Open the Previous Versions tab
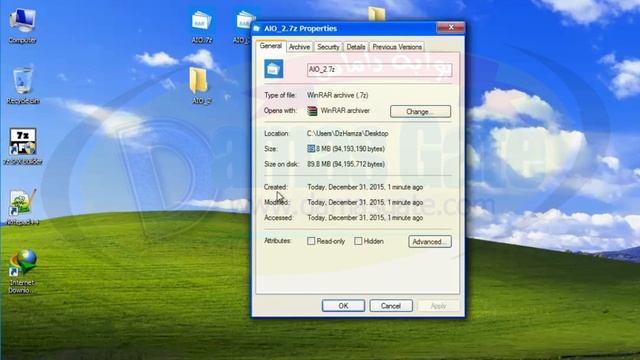This screenshot has width=640, height=360. tap(397, 47)
